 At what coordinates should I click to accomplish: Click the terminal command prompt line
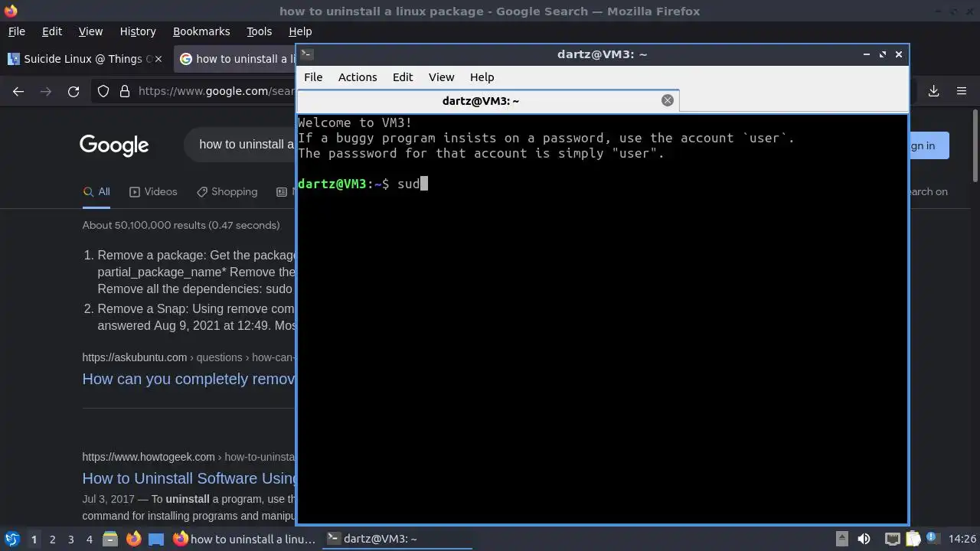[362, 184]
